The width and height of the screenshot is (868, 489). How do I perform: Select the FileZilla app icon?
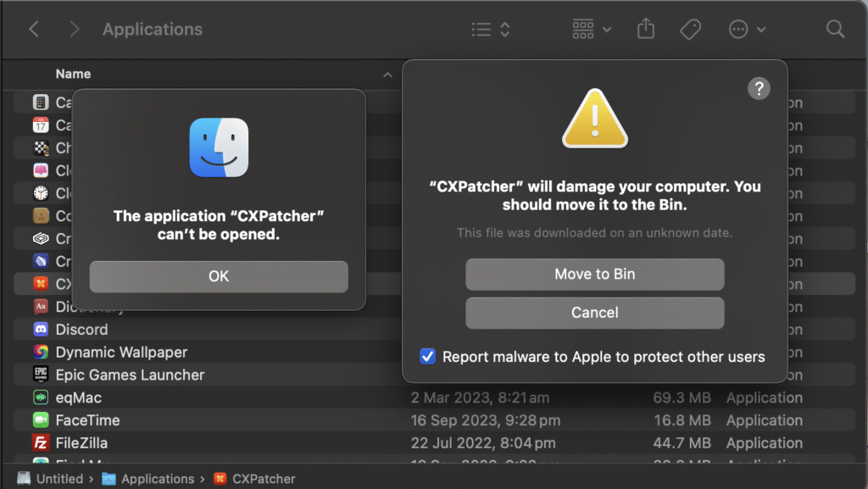click(x=41, y=443)
